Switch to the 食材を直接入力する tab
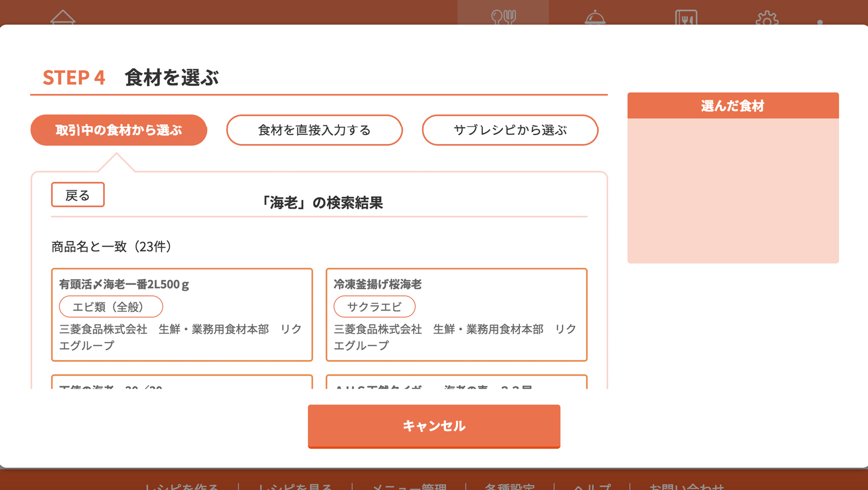868x490 pixels. coord(314,130)
